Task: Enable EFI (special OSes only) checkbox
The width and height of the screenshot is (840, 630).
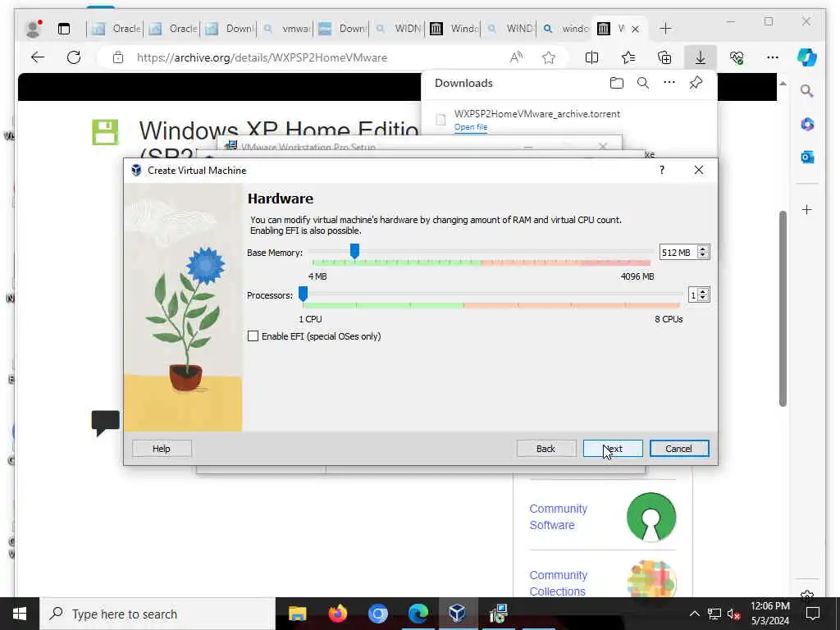Action: coord(253,336)
